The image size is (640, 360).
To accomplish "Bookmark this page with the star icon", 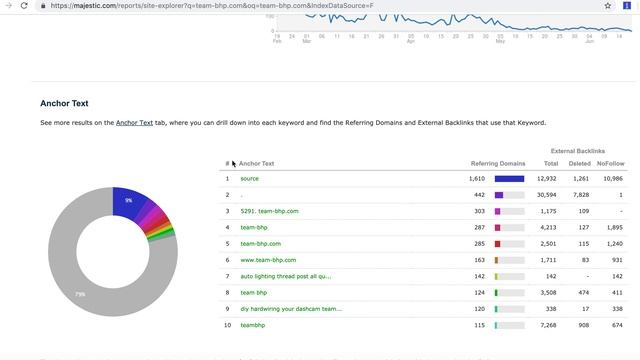I will tap(608, 6).
